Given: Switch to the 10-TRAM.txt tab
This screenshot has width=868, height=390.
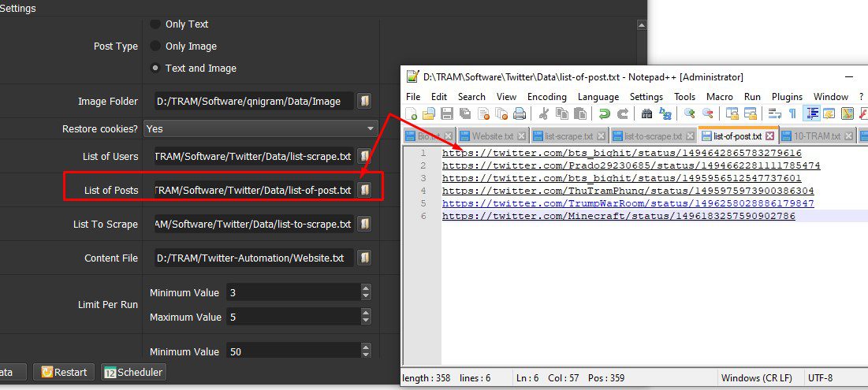Looking at the screenshot, I should 817,136.
